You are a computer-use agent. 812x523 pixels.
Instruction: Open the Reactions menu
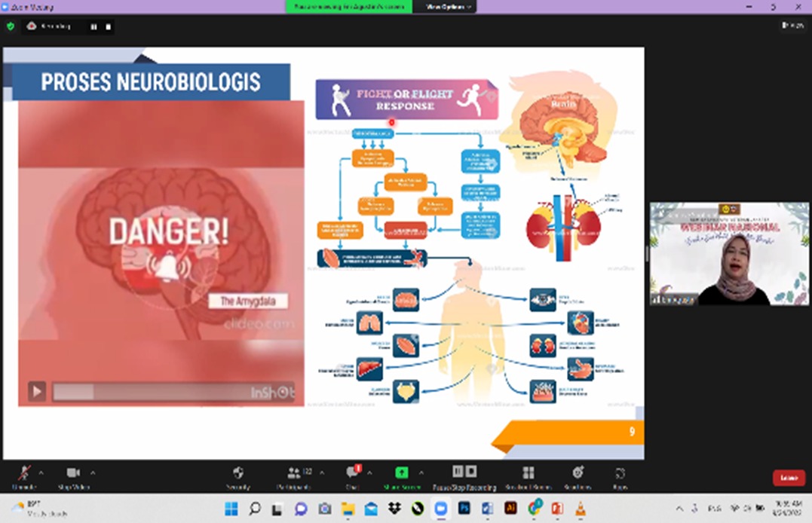[578, 476]
